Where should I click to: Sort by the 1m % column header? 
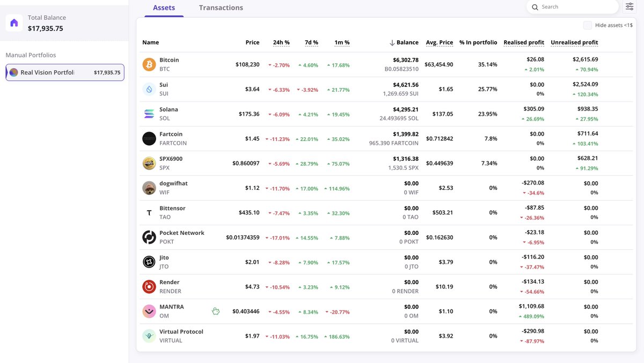(342, 42)
